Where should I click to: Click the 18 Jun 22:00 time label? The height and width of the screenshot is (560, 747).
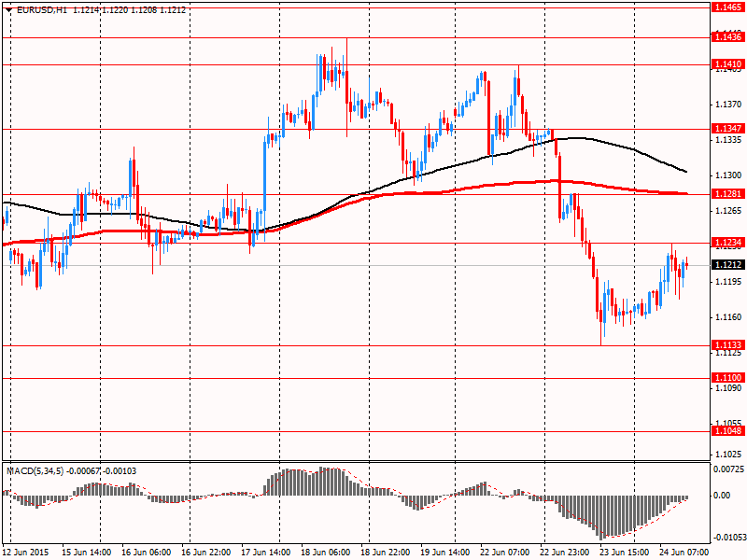tap(386, 553)
